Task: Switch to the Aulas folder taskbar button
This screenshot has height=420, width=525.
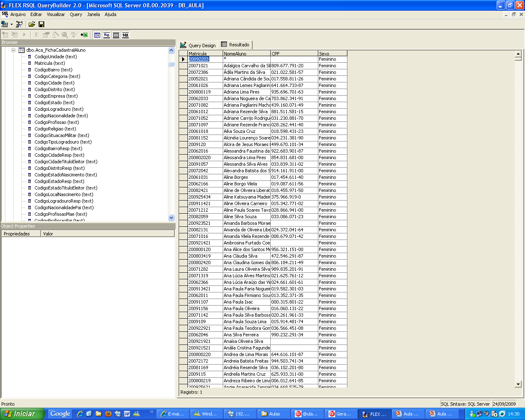Action: click(x=274, y=414)
